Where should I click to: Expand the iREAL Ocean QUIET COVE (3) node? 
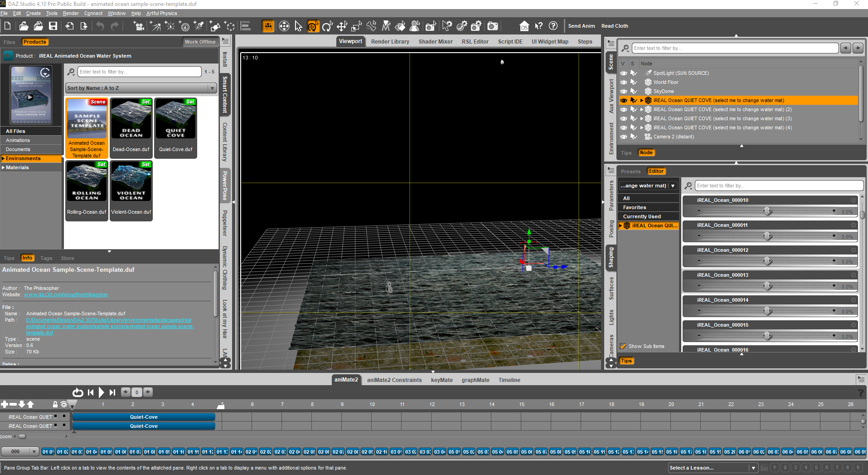click(x=641, y=118)
